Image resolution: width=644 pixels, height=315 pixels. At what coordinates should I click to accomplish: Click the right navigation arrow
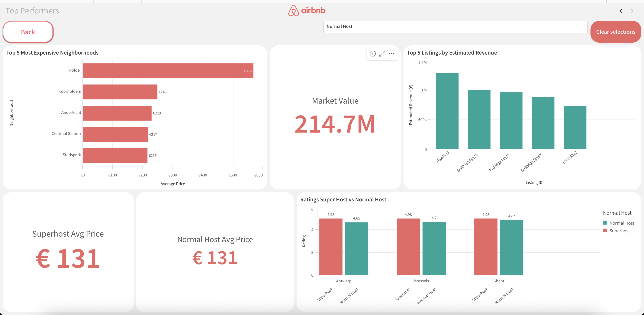click(x=632, y=11)
